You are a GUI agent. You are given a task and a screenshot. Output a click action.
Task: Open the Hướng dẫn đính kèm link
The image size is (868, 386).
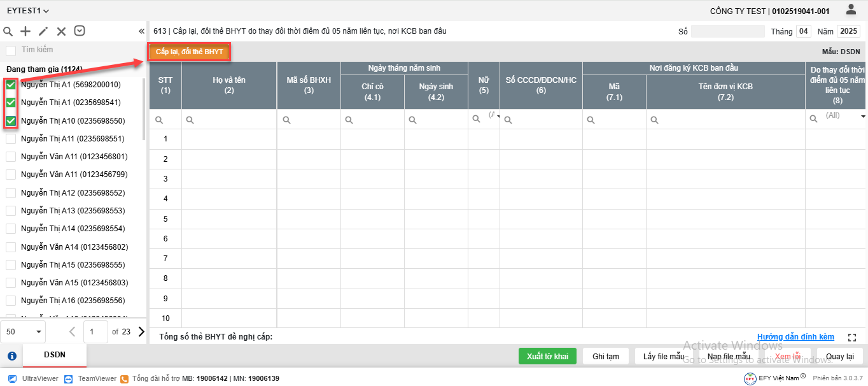click(795, 337)
